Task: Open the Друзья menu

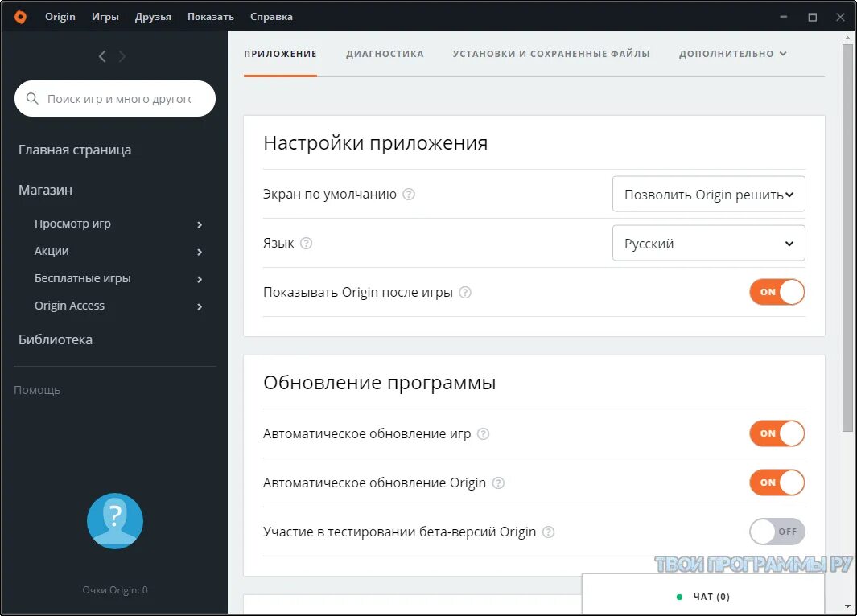Action: point(153,17)
